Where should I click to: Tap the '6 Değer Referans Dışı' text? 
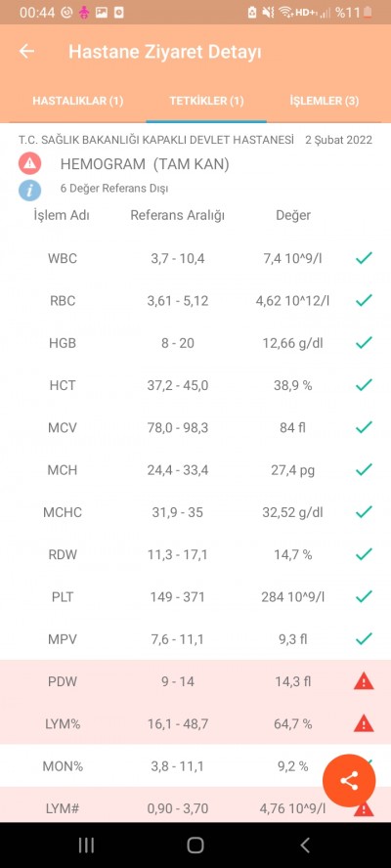pyautogui.click(x=114, y=189)
